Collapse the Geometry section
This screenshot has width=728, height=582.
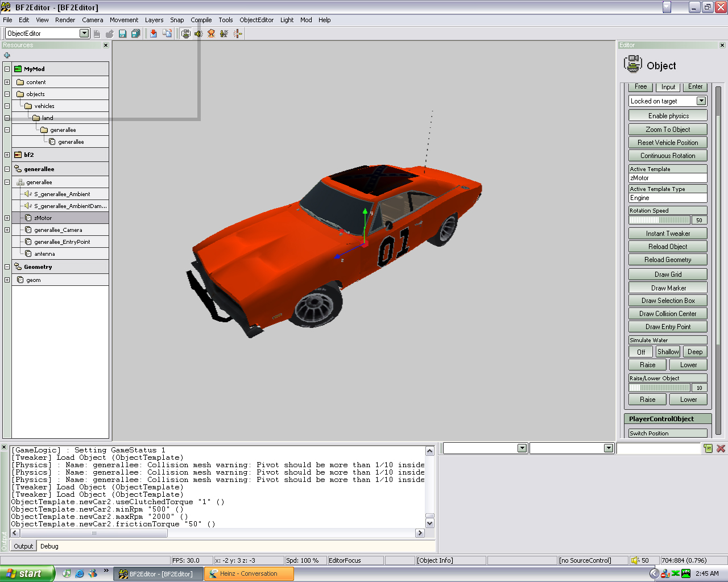[7, 267]
